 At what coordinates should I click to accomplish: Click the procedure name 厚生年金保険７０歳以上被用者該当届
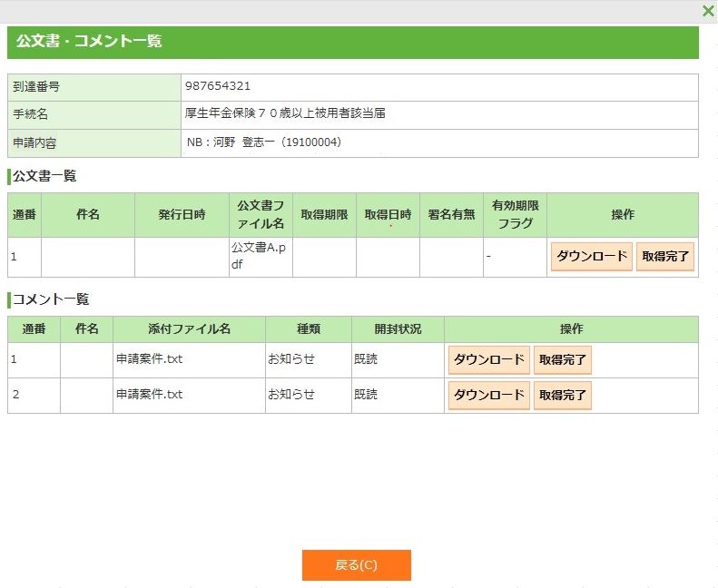(285, 113)
